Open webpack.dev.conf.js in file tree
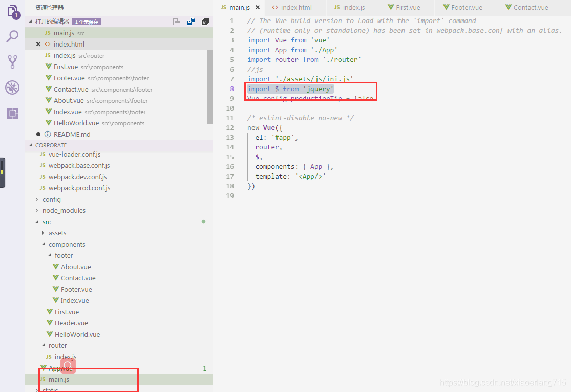 point(119,177)
